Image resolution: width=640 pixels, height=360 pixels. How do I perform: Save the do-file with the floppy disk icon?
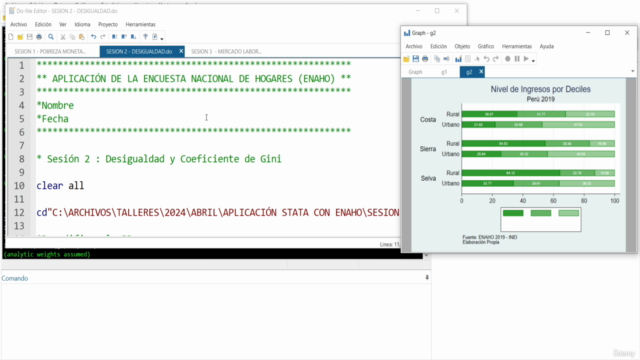tap(29, 37)
